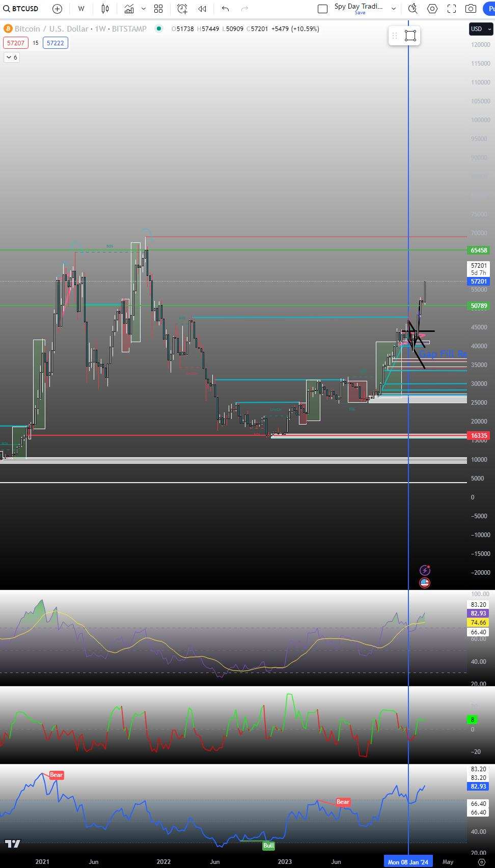The width and height of the screenshot is (495, 868).
Task: Open the Indicators menu icon
Action: [x=129, y=9]
